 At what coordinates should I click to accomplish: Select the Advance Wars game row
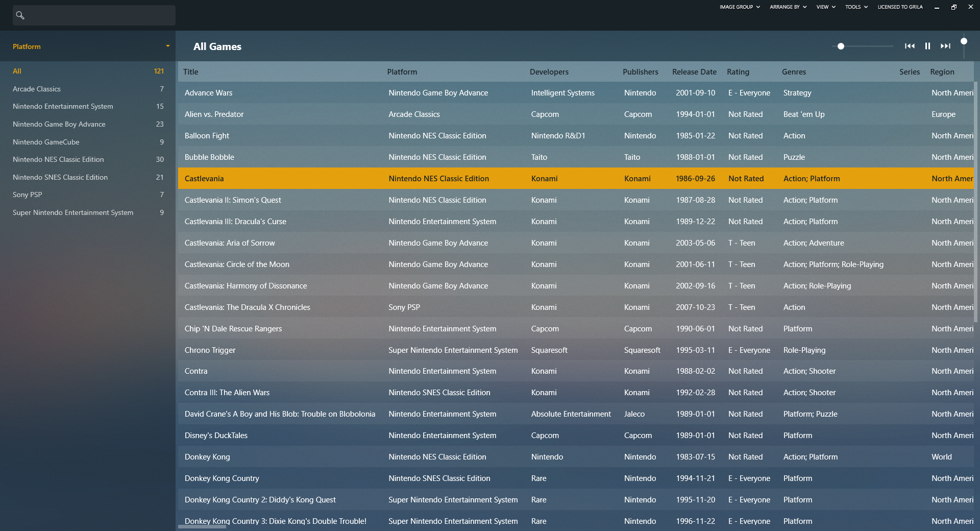pos(576,93)
